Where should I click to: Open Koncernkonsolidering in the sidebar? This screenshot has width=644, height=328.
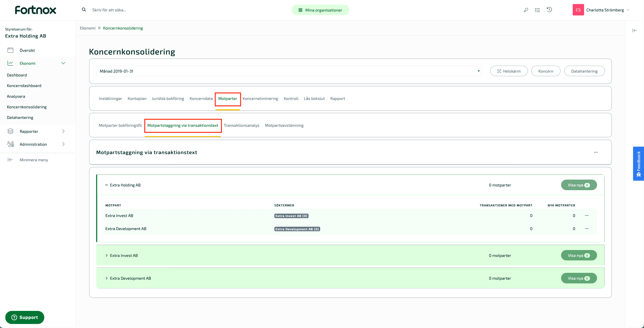[27, 107]
